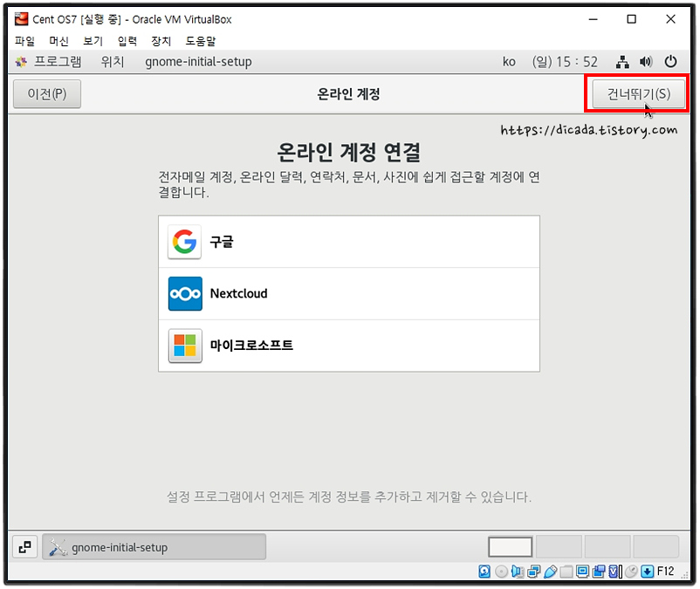Screen dimensions: 700x589
Task: Click the 온라인 계정 연결 heading
Action: point(348,152)
